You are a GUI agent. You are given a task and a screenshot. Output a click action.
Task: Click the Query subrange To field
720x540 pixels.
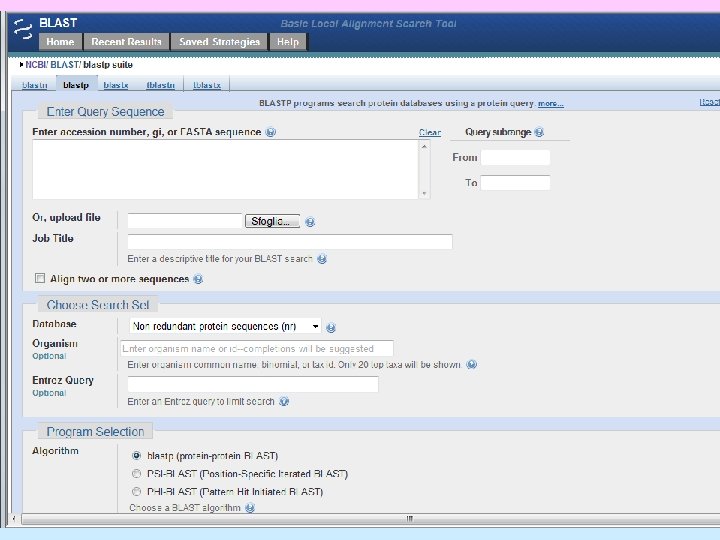pyautogui.click(x=515, y=183)
